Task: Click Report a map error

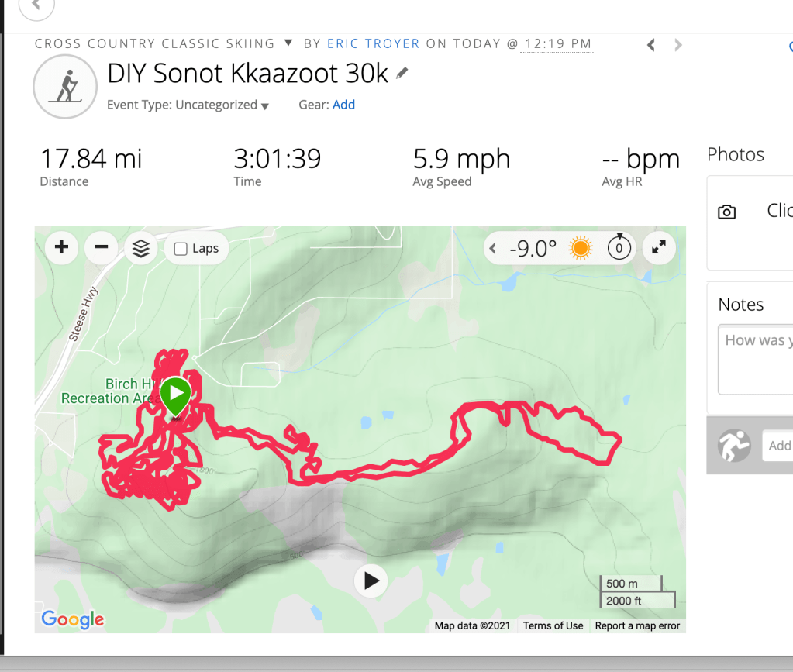Action: coord(637,625)
